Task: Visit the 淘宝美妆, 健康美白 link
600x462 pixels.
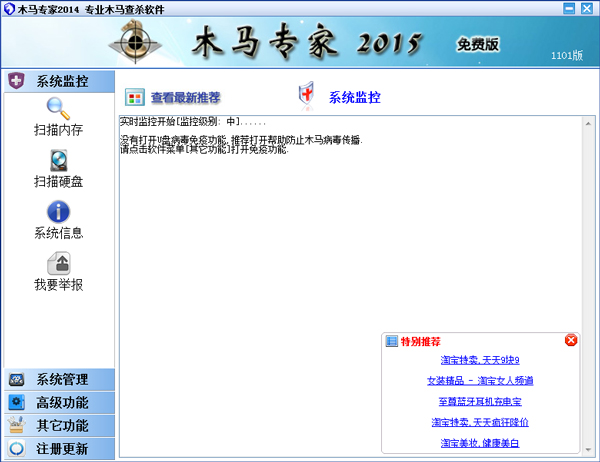Action: pyautogui.click(x=480, y=443)
